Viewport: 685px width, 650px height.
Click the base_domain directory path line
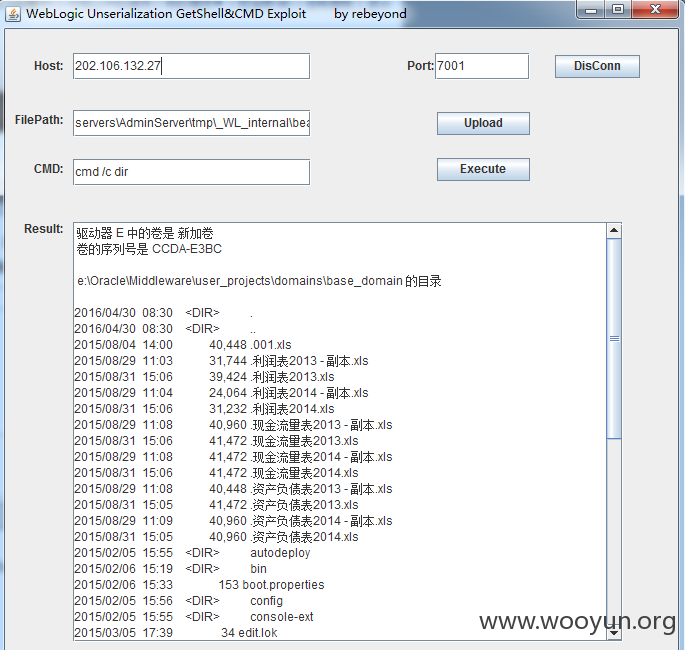pos(259,281)
